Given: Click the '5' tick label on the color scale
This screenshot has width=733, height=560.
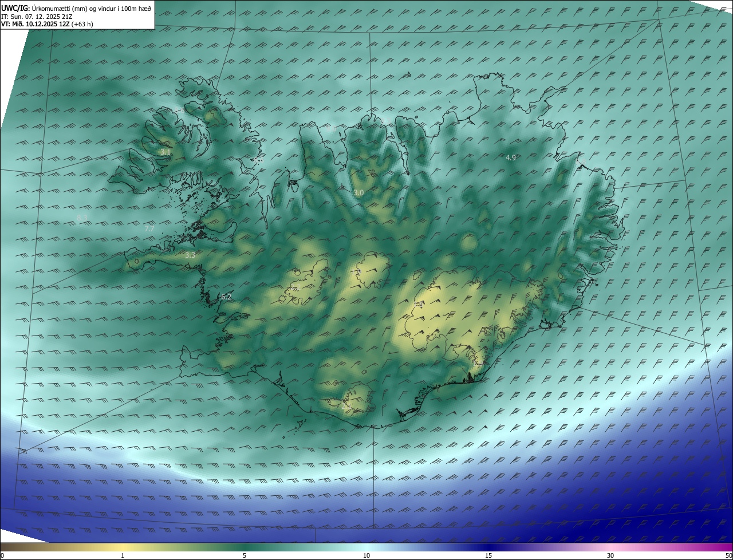Looking at the screenshot, I should [245, 555].
